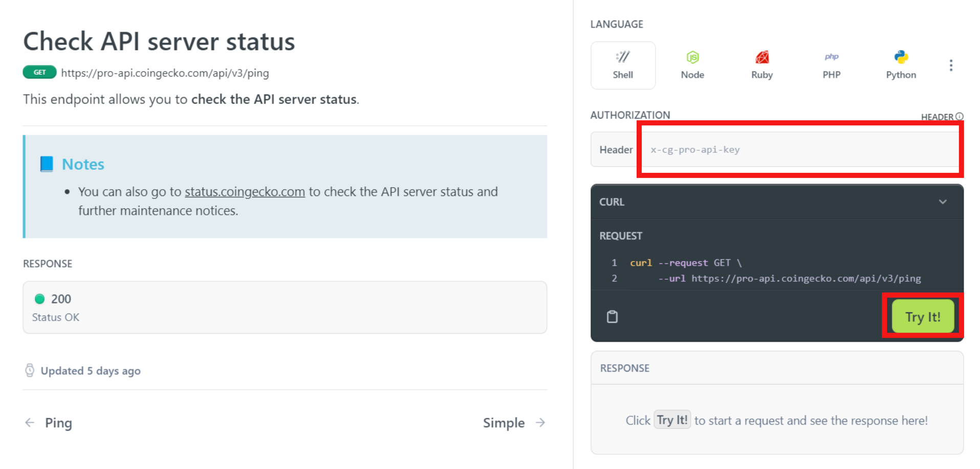Click the Updated 5 days ago text
The height and width of the screenshot is (469, 980).
click(x=91, y=371)
